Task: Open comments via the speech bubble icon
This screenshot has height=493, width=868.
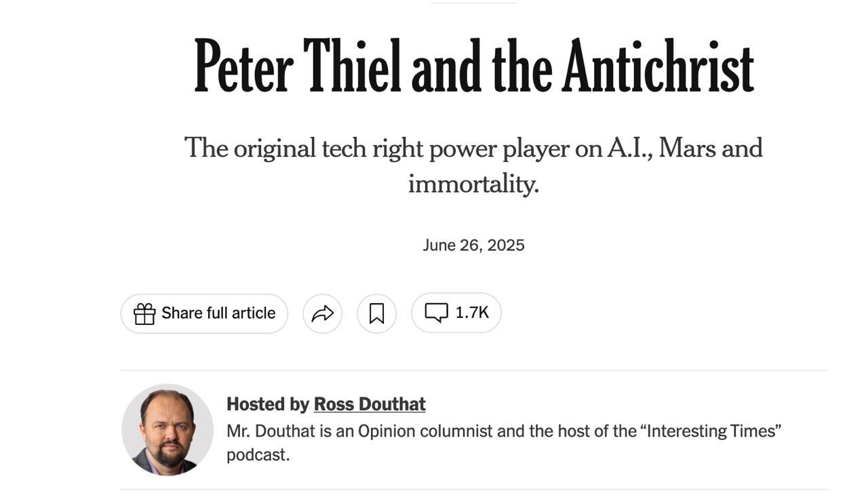Action: coord(436,313)
